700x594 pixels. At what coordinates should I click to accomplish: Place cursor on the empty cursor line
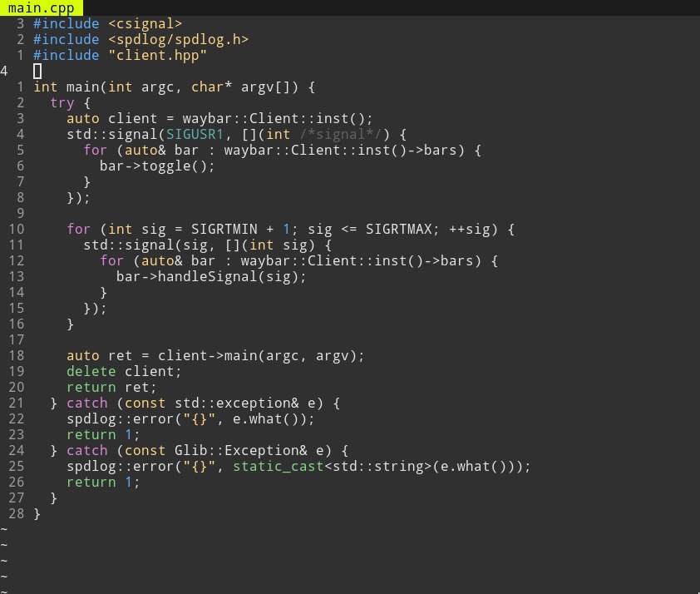[x=37, y=71]
